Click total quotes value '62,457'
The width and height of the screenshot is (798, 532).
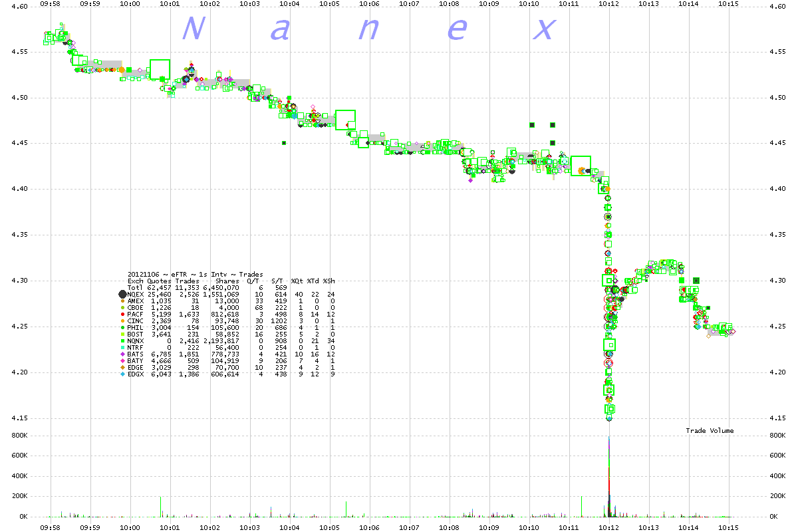pos(158,287)
